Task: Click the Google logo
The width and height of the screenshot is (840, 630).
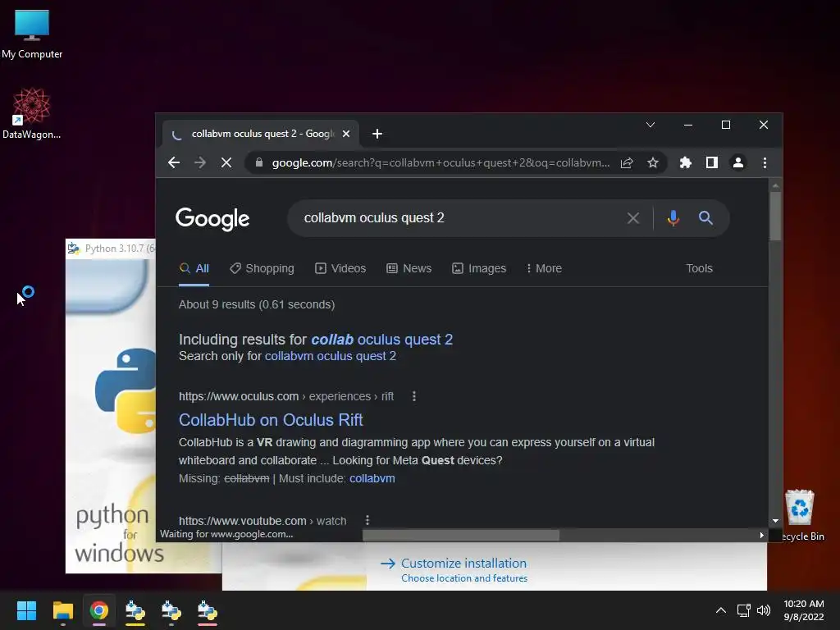Action: click(212, 218)
